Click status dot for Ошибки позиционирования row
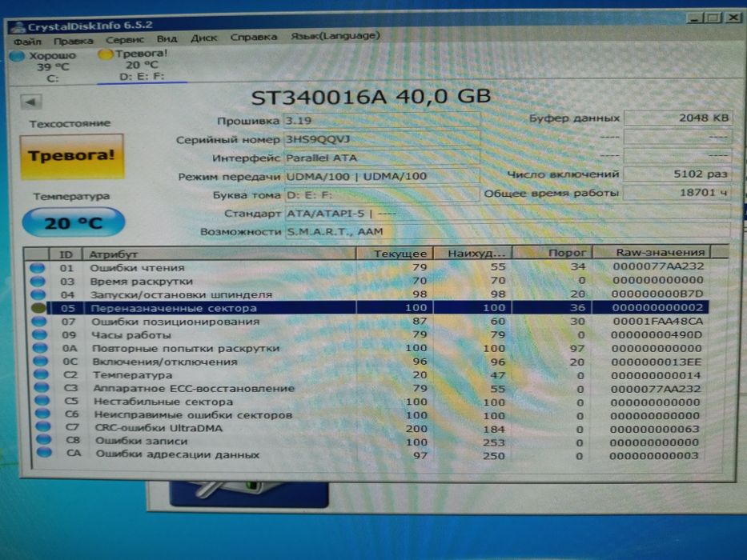The image size is (747, 560). click(39, 322)
